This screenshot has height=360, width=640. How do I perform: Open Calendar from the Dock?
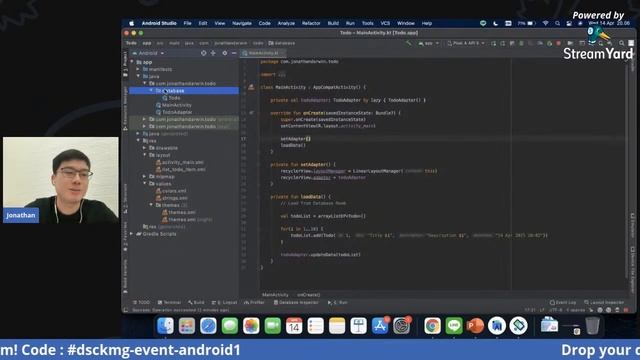[294, 326]
